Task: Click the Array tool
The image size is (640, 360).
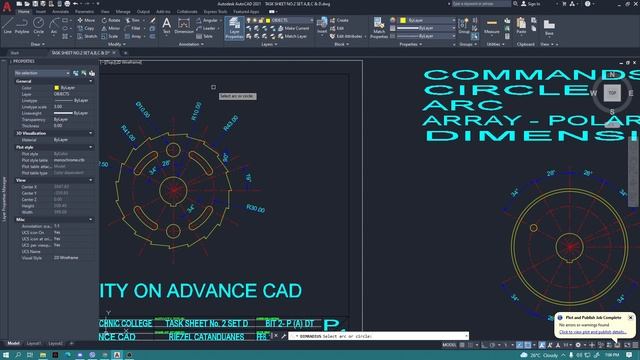Action: (x=133, y=36)
